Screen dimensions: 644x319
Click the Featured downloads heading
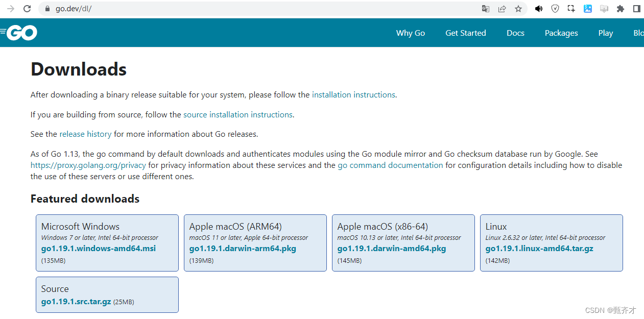tap(85, 199)
